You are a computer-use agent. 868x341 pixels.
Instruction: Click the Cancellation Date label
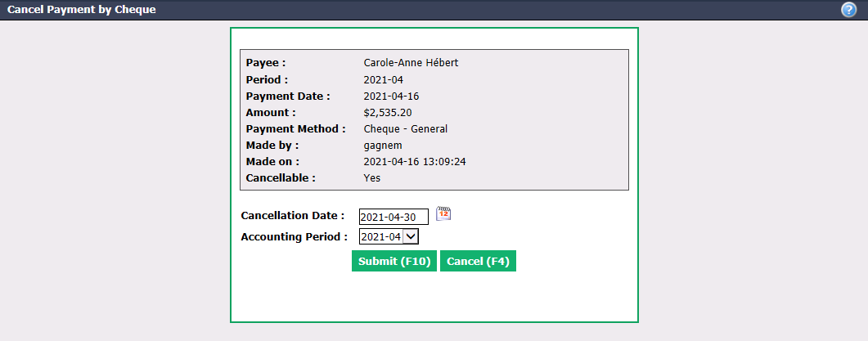pyautogui.click(x=293, y=215)
